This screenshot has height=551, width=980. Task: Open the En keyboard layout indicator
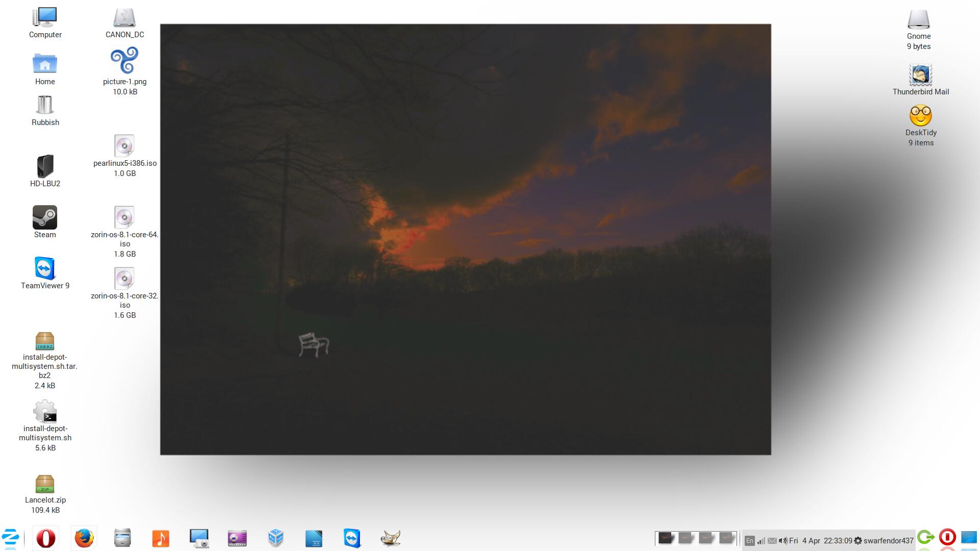749,541
